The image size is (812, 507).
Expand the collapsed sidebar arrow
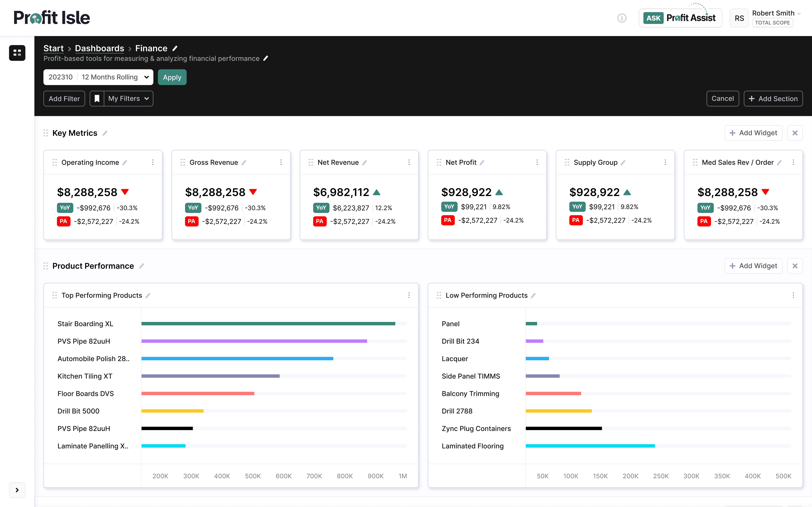[x=17, y=490]
